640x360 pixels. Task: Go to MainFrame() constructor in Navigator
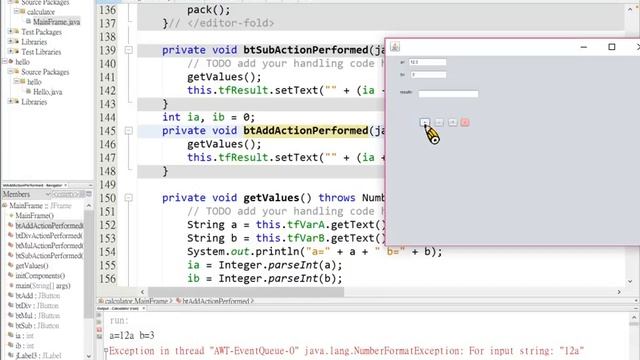(34, 216)
